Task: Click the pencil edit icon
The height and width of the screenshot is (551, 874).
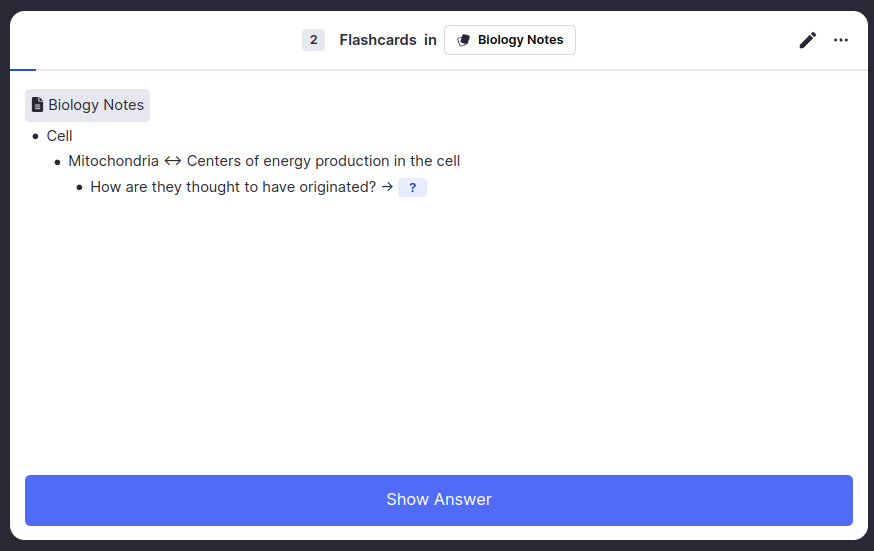Action: click(x=808, y=40)
